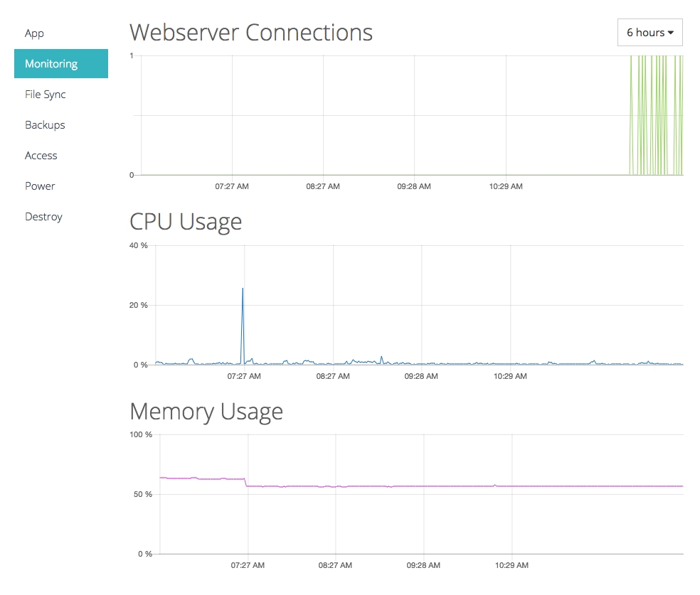Viewport: 700px width, 595px height.
Task: Click the 40 % axis label on CPU chart
Action: [138, 245]
